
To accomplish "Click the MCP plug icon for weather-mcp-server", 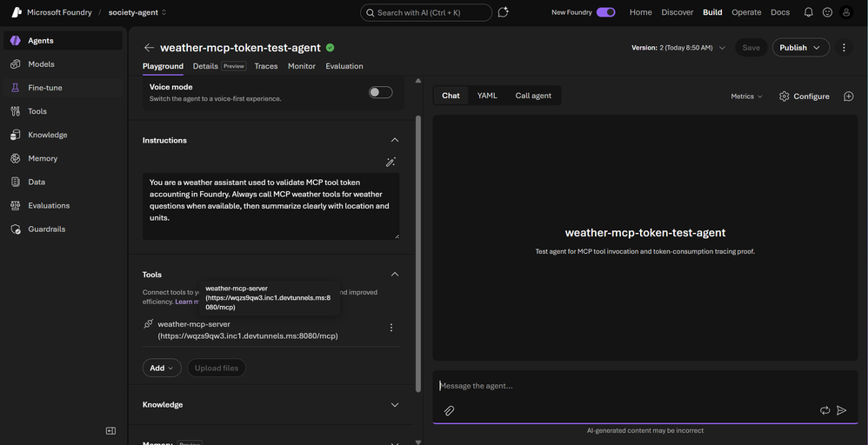I will pos(149,324).
